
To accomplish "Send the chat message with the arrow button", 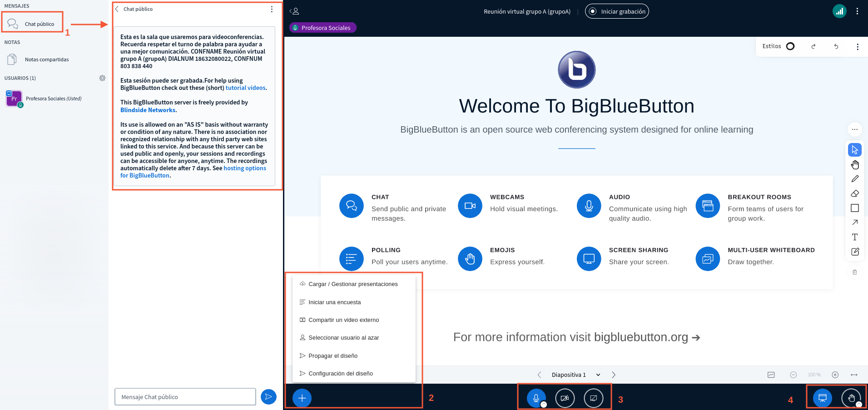I will [x=268, y=397].
